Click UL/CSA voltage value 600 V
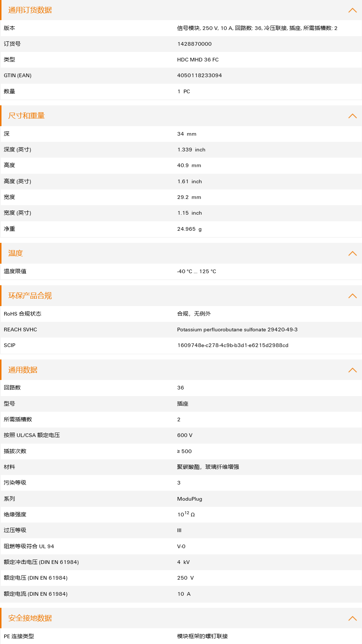362x644 pixels. point(185,435)
